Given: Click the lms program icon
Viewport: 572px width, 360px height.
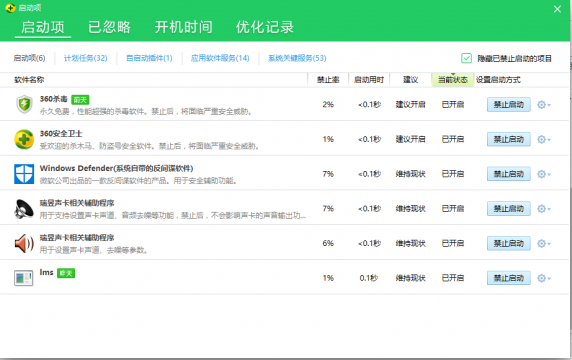Looking at the screenshot, I should (24, 278).
